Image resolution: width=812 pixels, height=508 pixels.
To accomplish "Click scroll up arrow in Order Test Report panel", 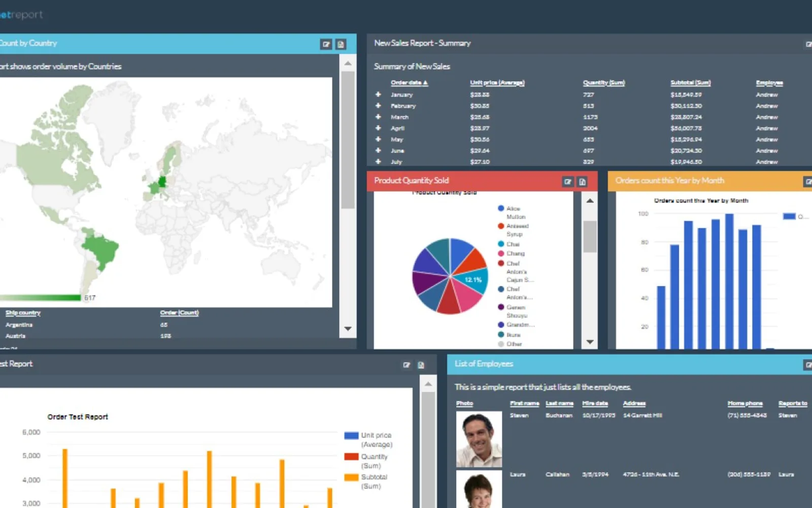I will pyautogui.click(x=428, y=384).
